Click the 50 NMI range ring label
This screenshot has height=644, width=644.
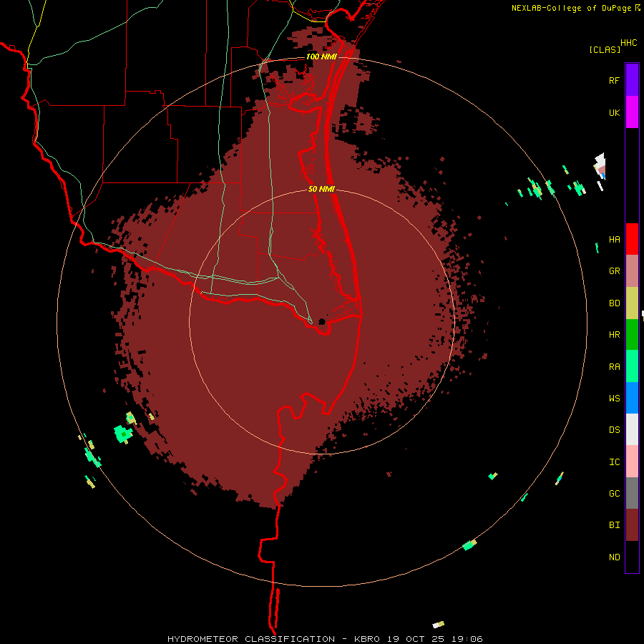(321, 189)
